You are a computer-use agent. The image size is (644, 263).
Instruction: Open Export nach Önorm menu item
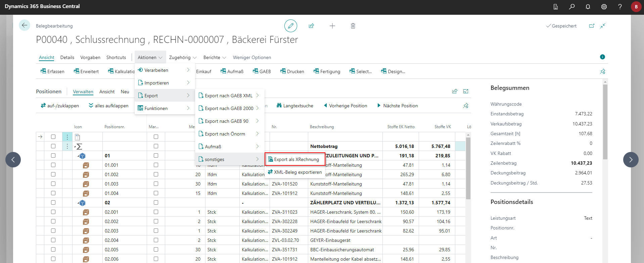(x=230, y=134)
